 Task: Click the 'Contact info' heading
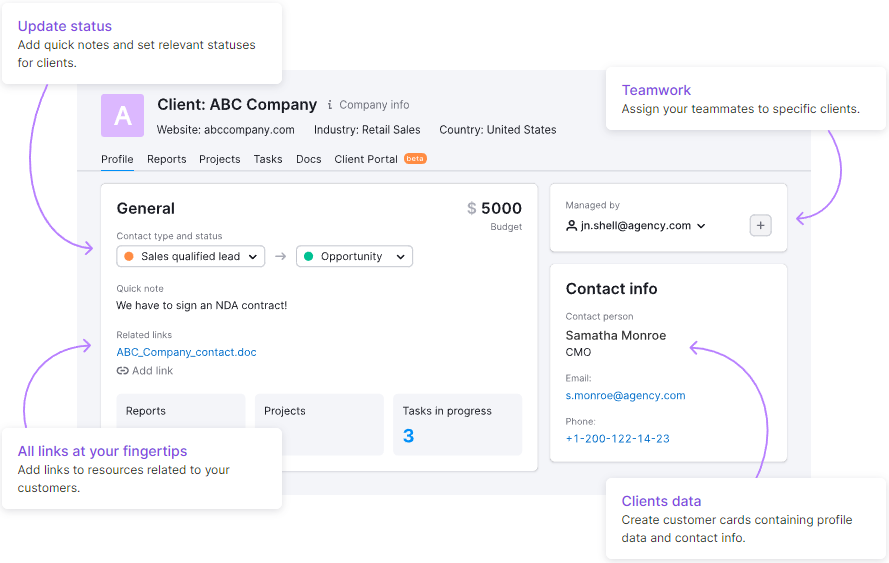[x=612, y=289]
